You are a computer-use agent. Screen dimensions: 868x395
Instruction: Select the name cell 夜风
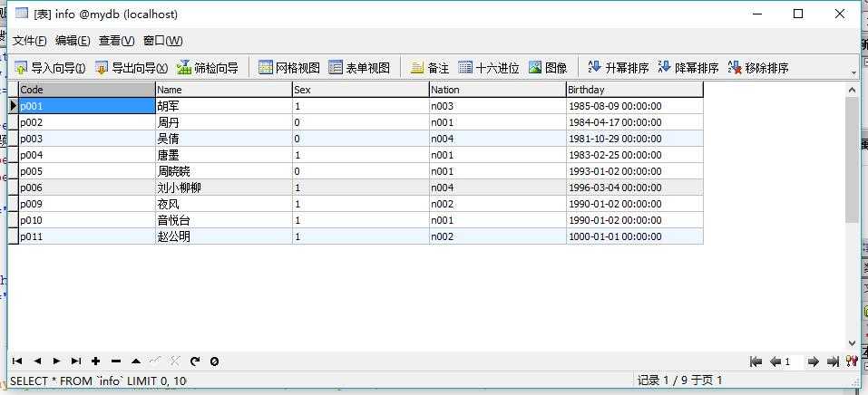pyautogui.click(x=224, y=204)
